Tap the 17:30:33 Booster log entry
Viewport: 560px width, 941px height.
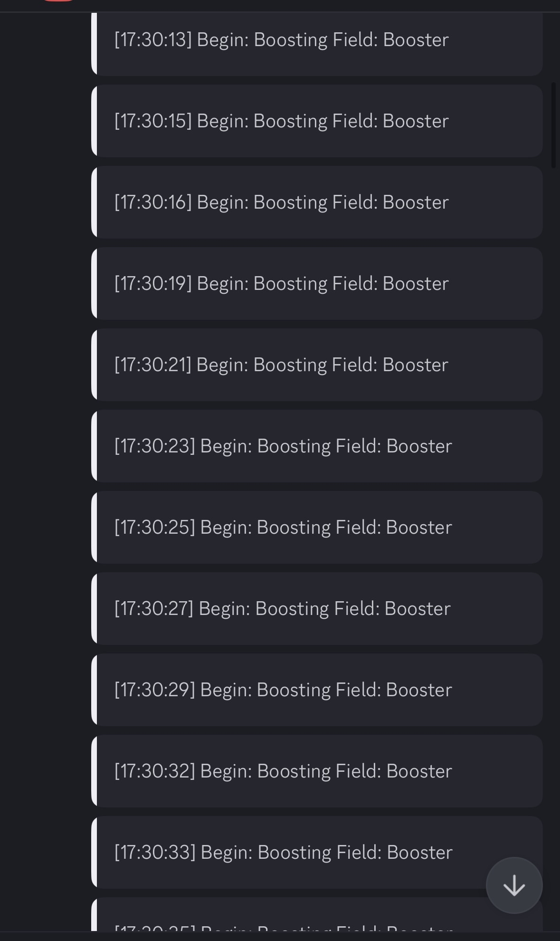click(317, 852)
